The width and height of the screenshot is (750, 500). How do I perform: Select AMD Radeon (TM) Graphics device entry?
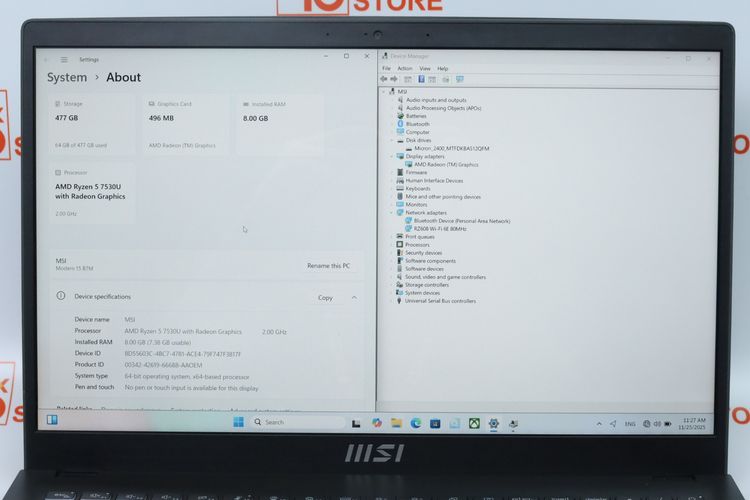point(446,165)
